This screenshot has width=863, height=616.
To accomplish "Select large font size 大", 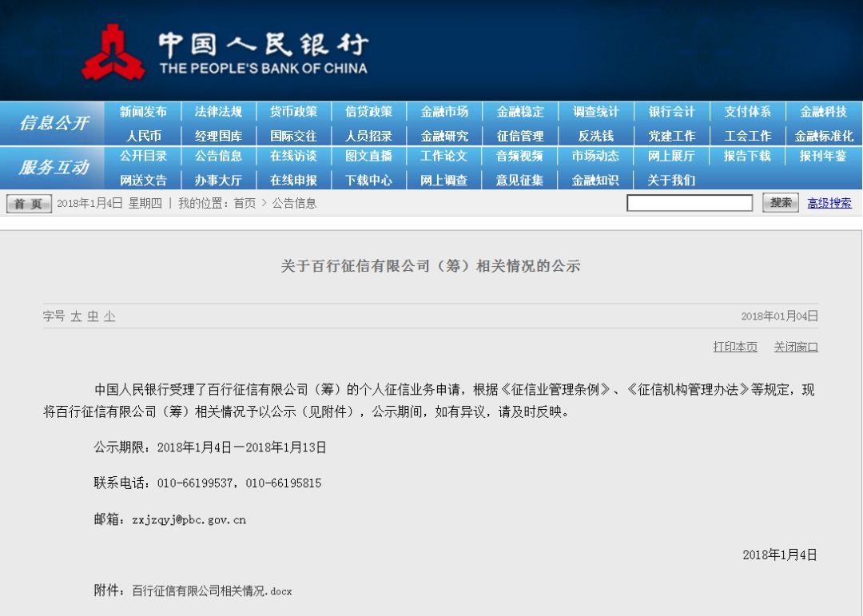I will point(76,316).
